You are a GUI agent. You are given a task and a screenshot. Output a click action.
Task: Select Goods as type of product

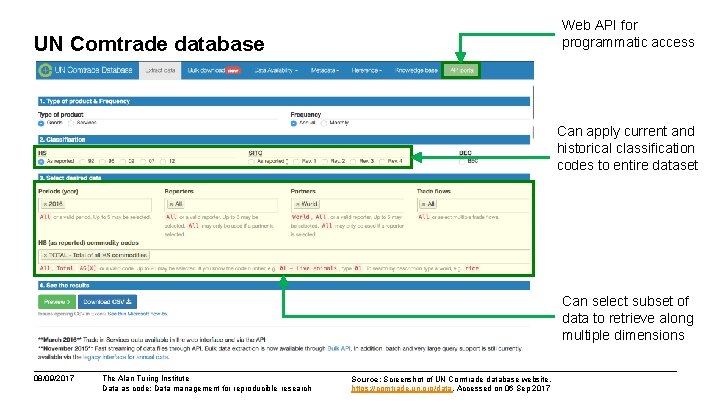(x=41, y=123)
